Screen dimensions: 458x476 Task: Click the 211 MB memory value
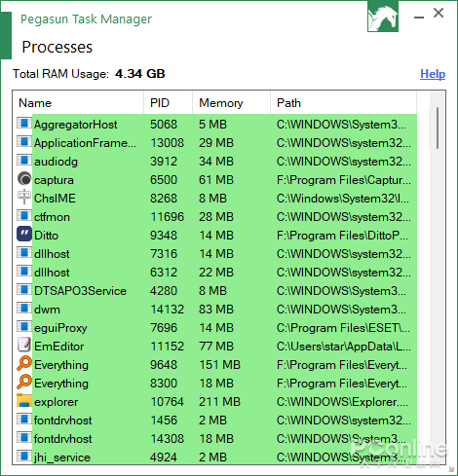coord(219,402)
